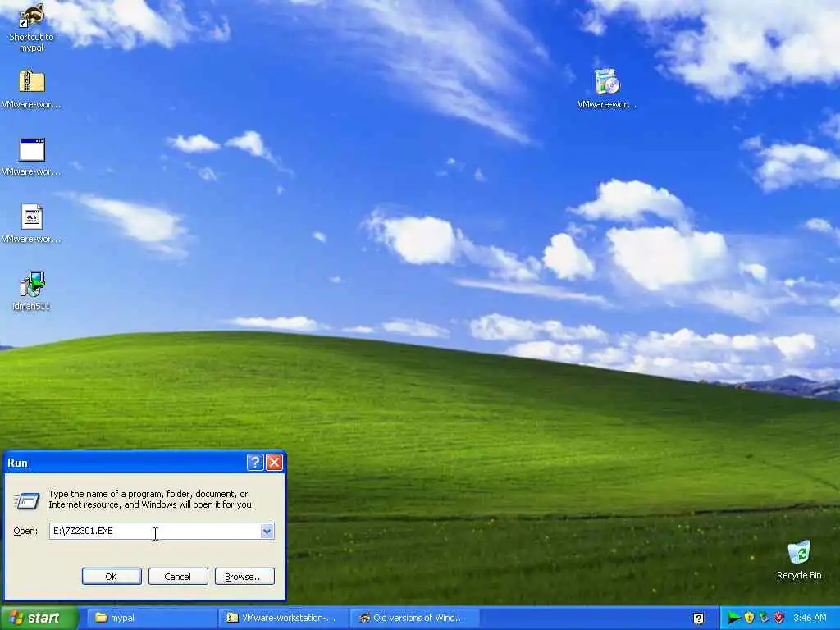Click the Open: label in the Run dialog

(x=25, y=531)
